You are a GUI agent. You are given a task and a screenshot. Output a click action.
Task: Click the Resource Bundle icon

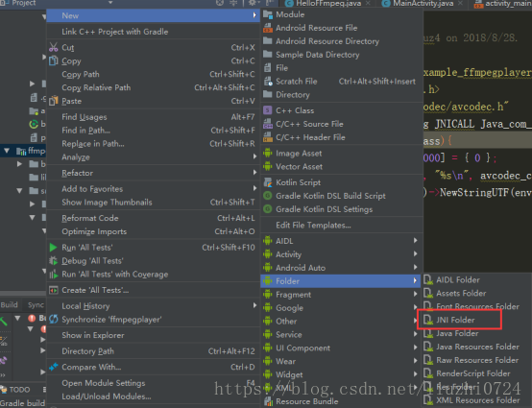[x=268, y=401]
